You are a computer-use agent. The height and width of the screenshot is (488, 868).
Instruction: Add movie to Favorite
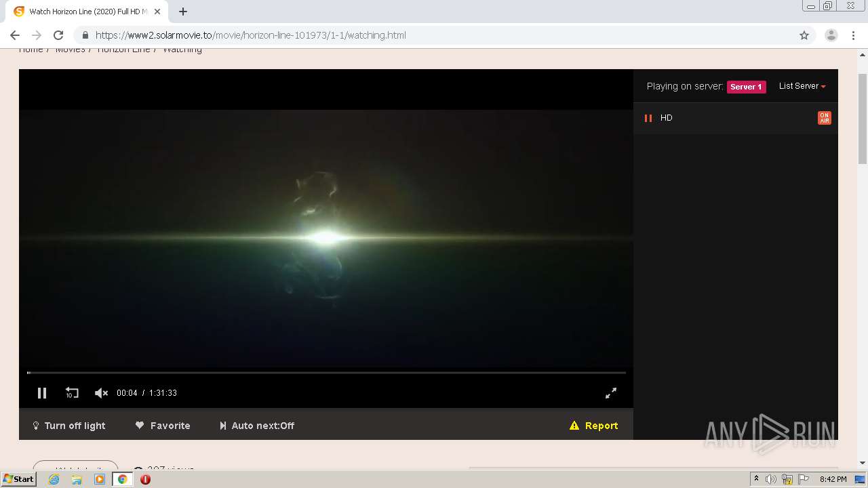coord(163,426)
